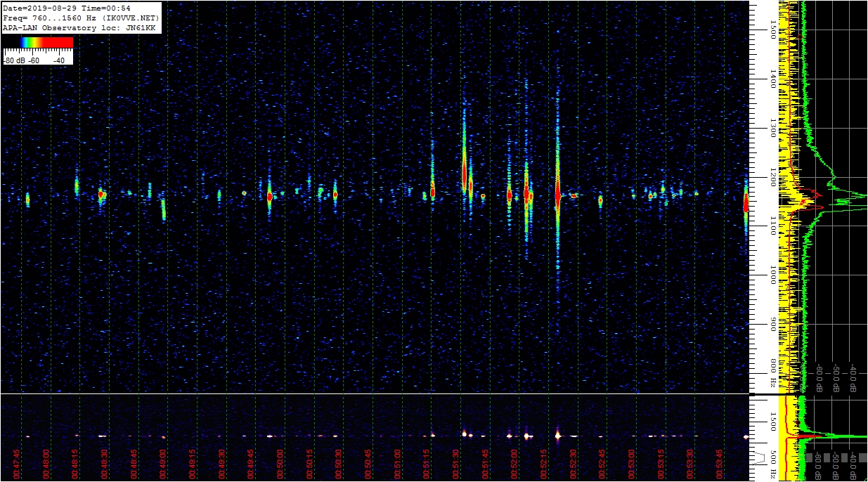868x482 pixels.
Task: Select the 00:52:45 time marker
Action: pyautogui.click(x=602, y=464)
